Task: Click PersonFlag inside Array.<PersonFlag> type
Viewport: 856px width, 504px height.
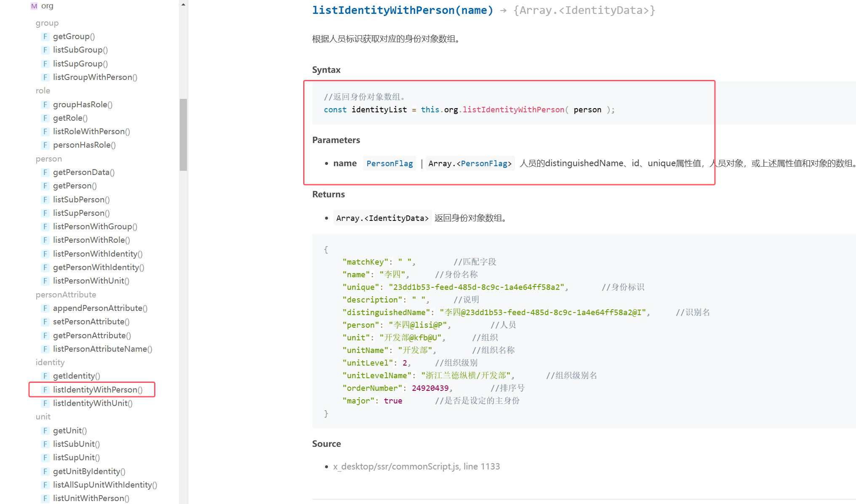Action: click(x=484, y=164)
